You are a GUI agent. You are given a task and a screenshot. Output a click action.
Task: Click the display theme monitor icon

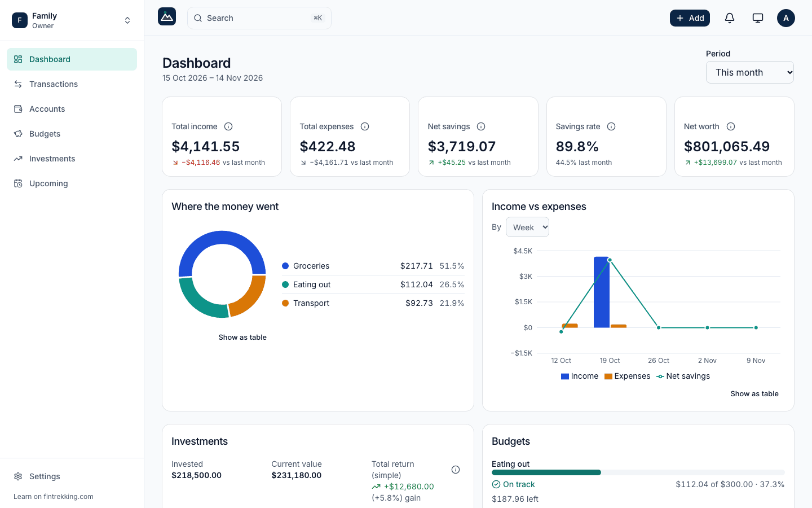758,18
